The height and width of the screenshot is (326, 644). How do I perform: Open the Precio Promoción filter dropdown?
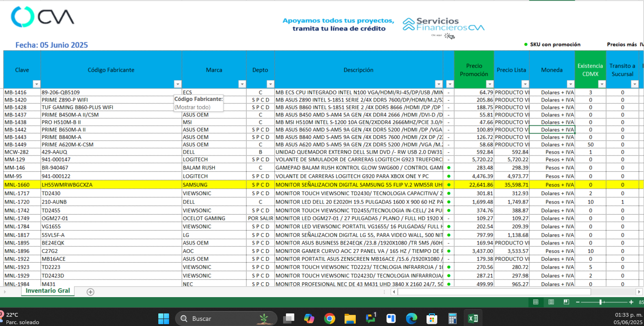(489, 84)
